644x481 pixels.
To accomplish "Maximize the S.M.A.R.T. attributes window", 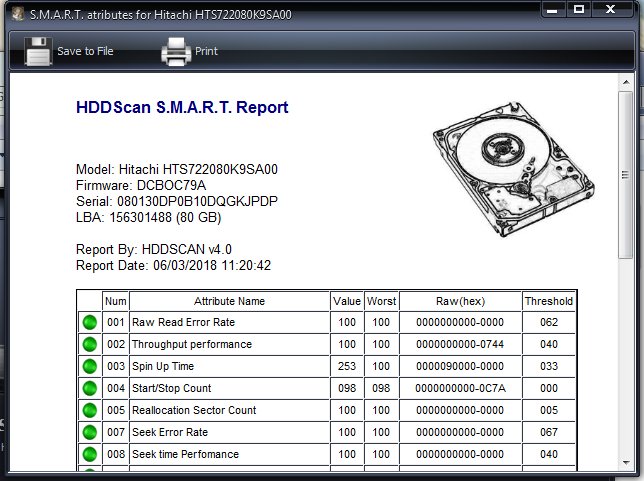I will pyautogui.click(x=579, y=9).
